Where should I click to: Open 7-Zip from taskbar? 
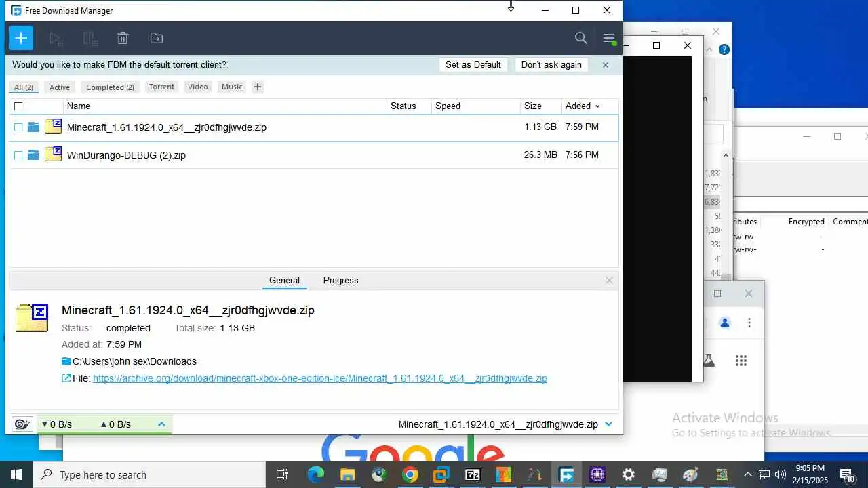[472, 474]
